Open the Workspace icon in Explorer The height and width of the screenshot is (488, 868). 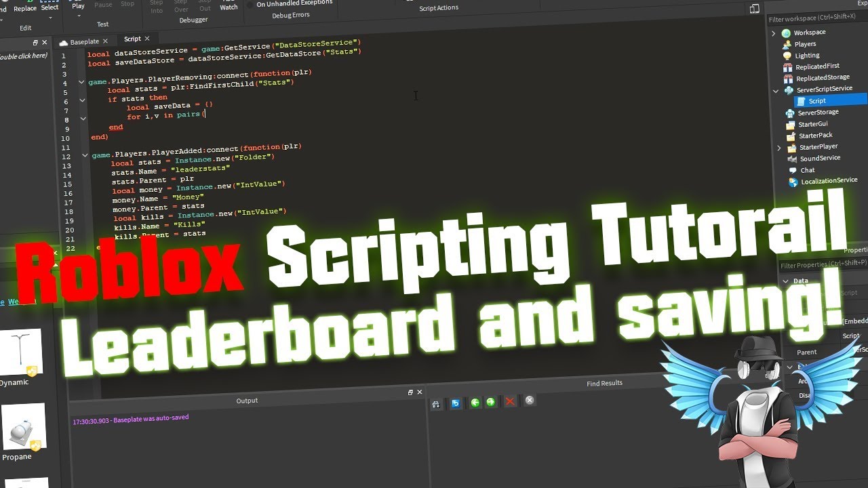786,33
